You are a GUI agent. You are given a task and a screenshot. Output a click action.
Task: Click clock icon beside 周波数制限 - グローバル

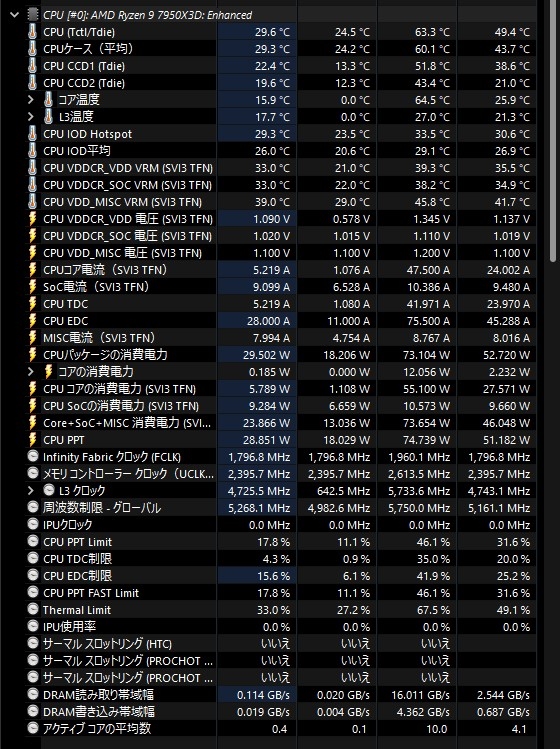[x=32, y=508]
